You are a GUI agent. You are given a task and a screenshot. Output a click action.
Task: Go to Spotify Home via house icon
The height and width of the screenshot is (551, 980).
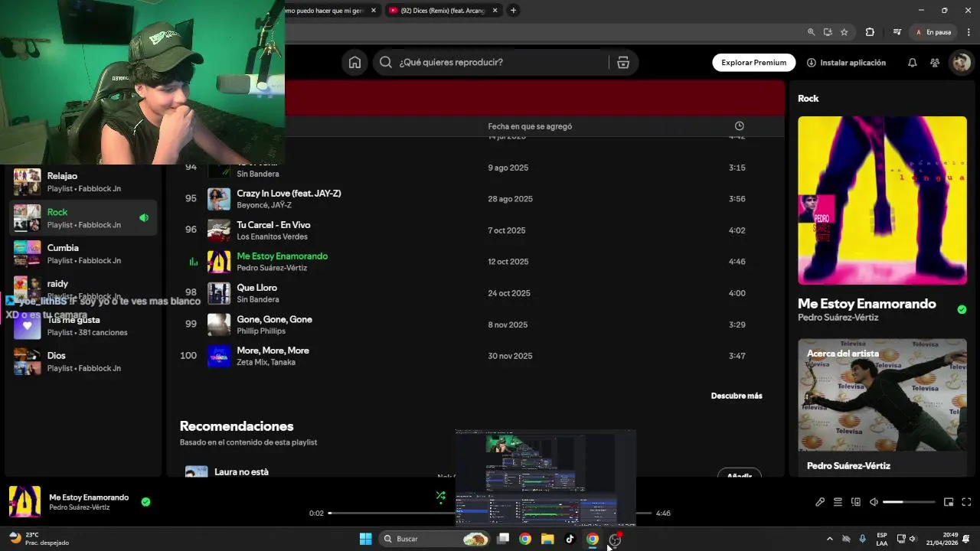(x=354, y=63)
